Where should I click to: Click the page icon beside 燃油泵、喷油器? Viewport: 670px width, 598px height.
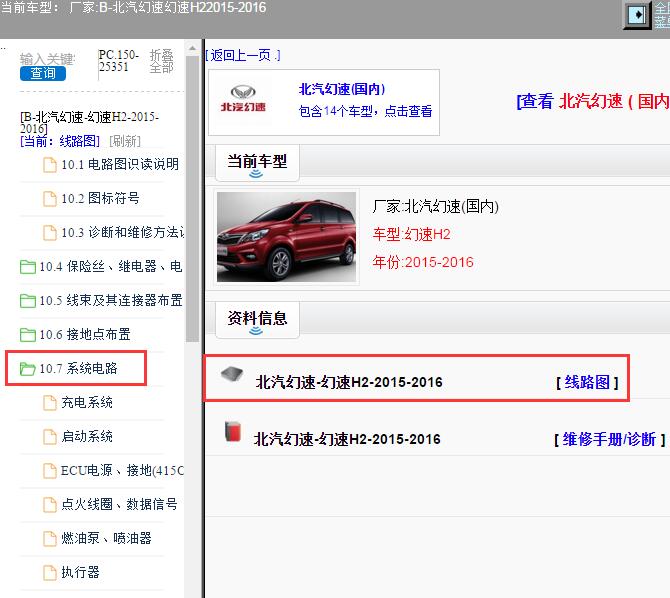pos(50,539)
